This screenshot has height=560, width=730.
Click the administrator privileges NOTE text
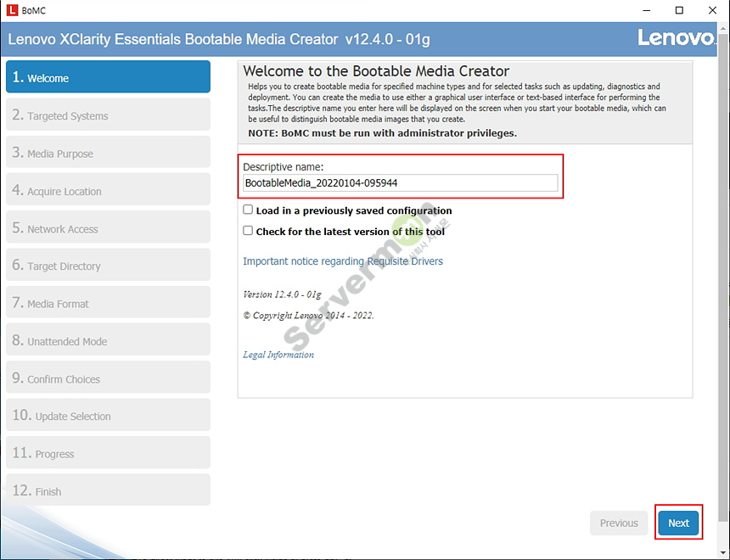382,133
